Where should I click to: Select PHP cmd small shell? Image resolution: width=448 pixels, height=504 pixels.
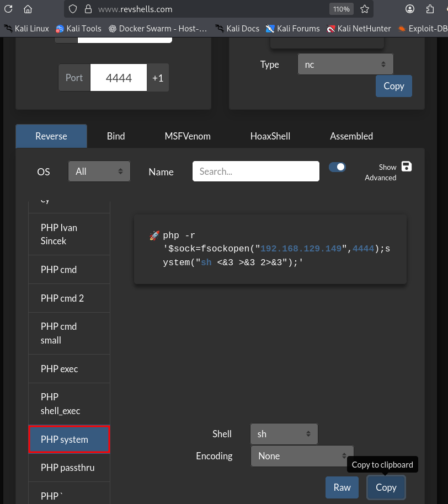pos(69,333)
